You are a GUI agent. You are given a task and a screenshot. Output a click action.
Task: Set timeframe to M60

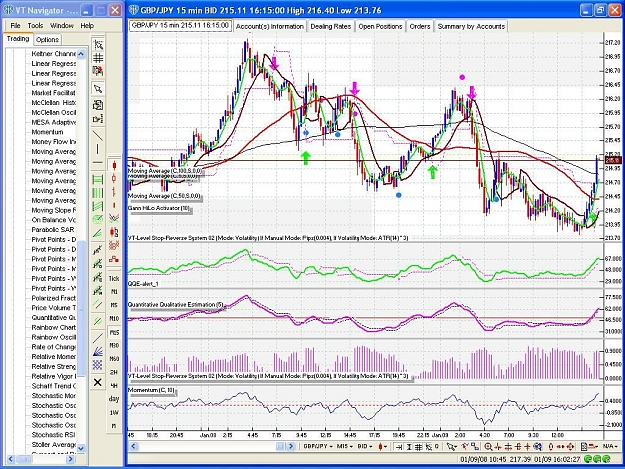coord(114,359)
